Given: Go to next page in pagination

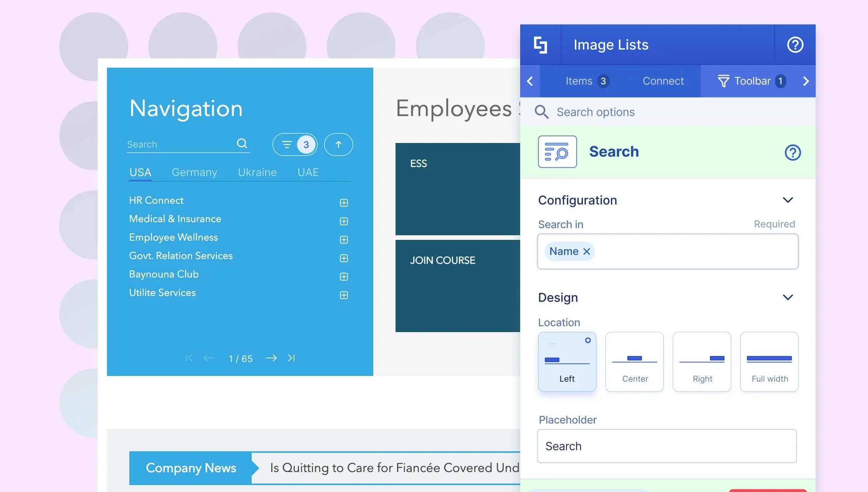Looking at the screenshot, I should click(271, 358).
